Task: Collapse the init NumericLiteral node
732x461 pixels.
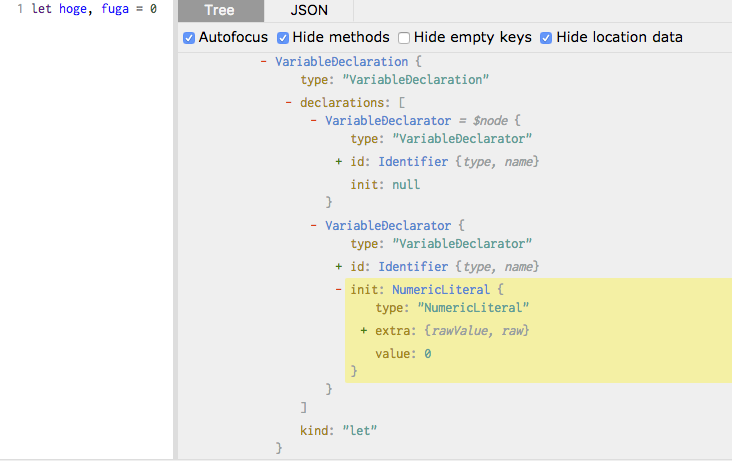Action: pos(339,290)
